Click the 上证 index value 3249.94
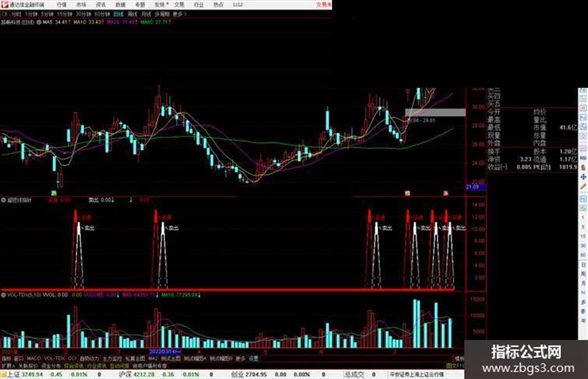Image resolution: width=588 pixels, height=379 pixels. [32, 375]
